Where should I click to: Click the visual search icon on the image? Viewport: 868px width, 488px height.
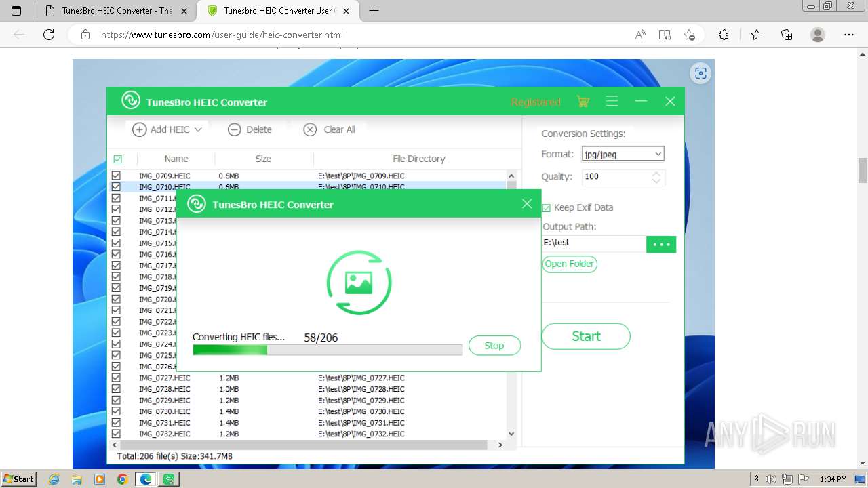tap(701, 73)
